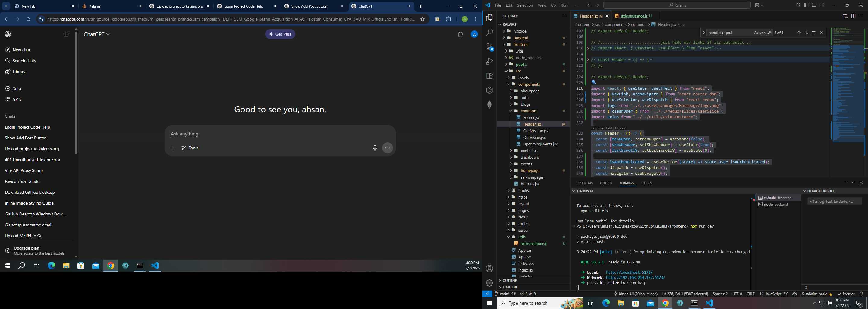Open the Selection menu in VS Code
The height and width of the screenshot is (309, 868).
(x=525, y=5)
